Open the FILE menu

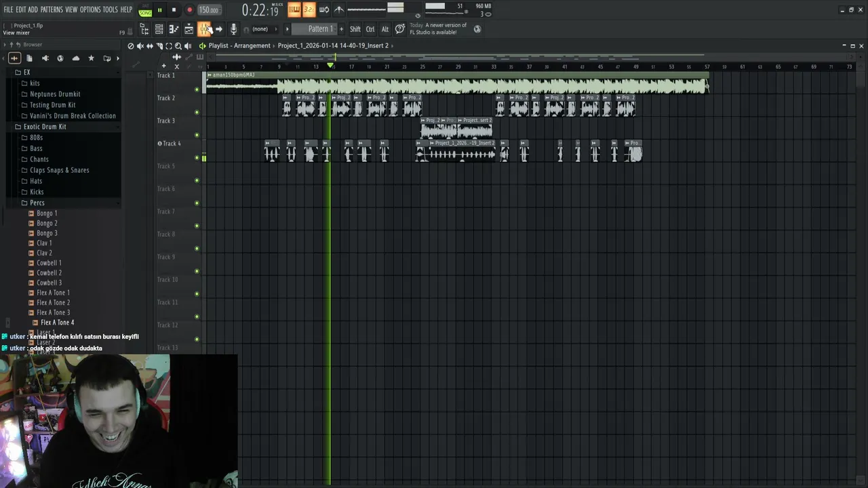click(8, 9)
